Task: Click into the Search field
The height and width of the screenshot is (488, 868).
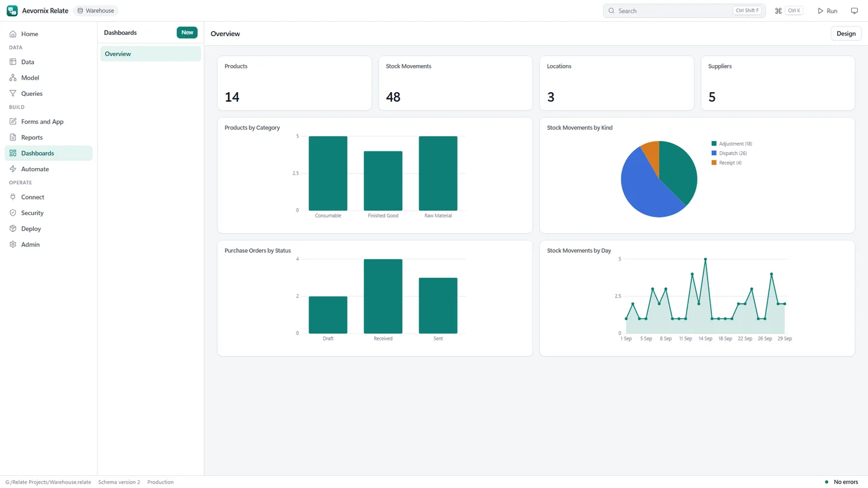Action: point(684,11)
